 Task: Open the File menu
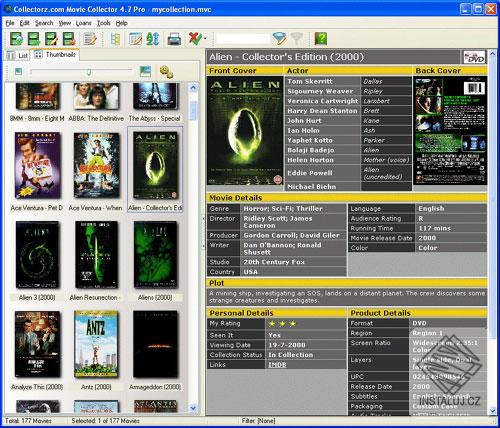point(10,23)
